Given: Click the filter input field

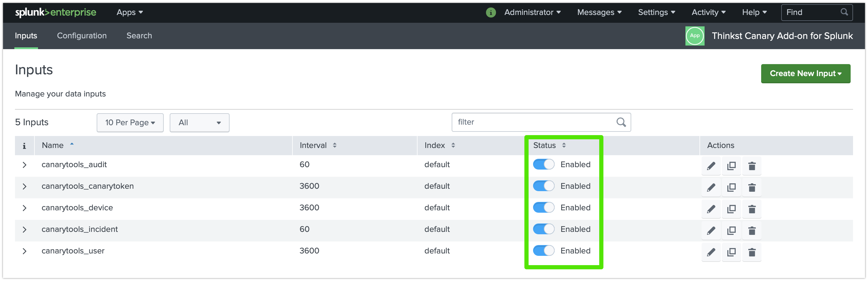Looking at the screenshot, I should click(x=541, y=122).
